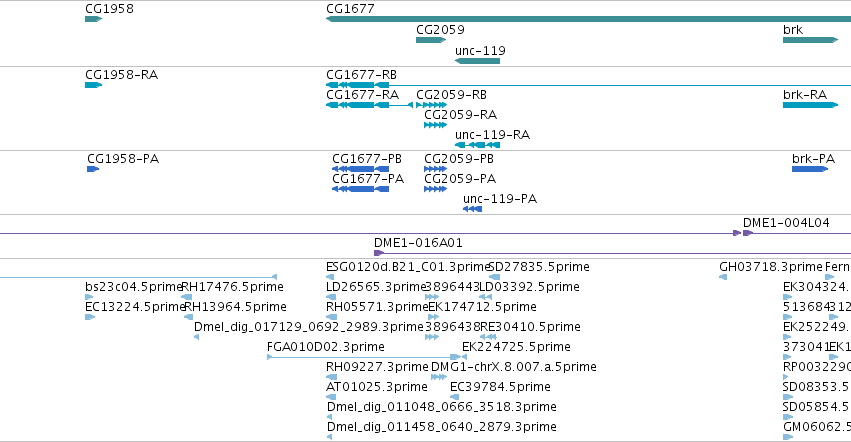This screenshot has height=442, width=851.
Task: Open the EC13224.5prime EST label
Action: tap(136, 307)
